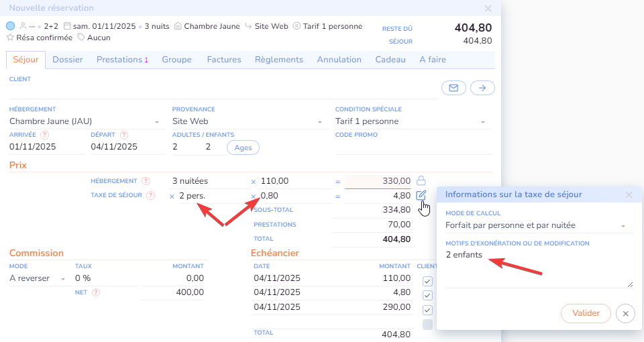Image resolution: width=644 pixels, height=342 pixels.
Task: Toggle first échéancier client checkbox
Action: coord(427,281)
